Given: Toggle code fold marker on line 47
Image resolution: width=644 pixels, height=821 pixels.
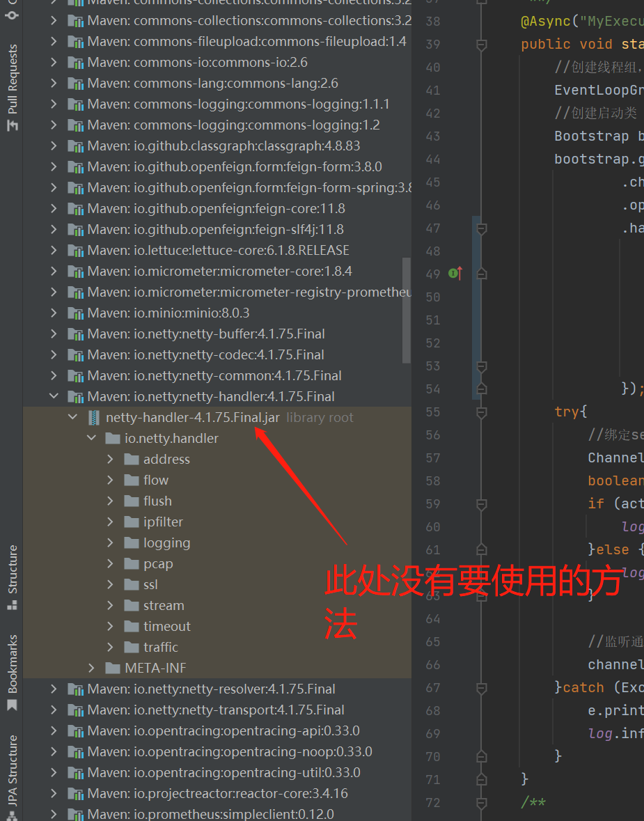Looking at the screenshot, I should coord(482,229).
